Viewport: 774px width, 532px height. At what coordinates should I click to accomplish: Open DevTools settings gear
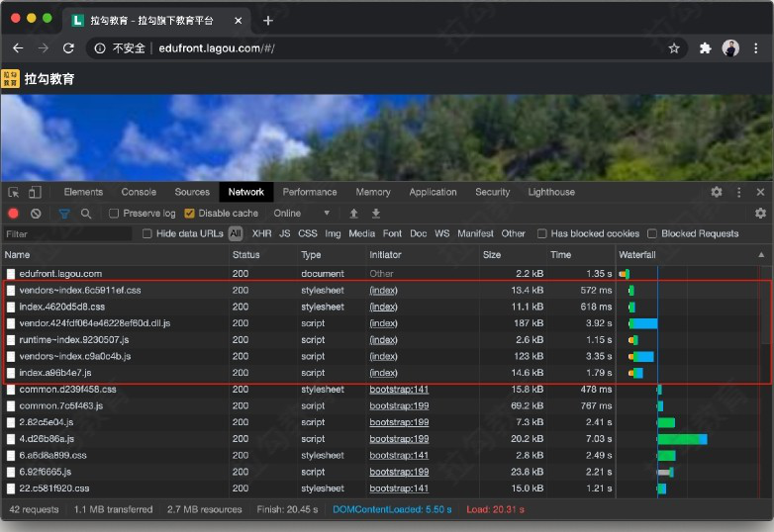click(x=717, y=192)
